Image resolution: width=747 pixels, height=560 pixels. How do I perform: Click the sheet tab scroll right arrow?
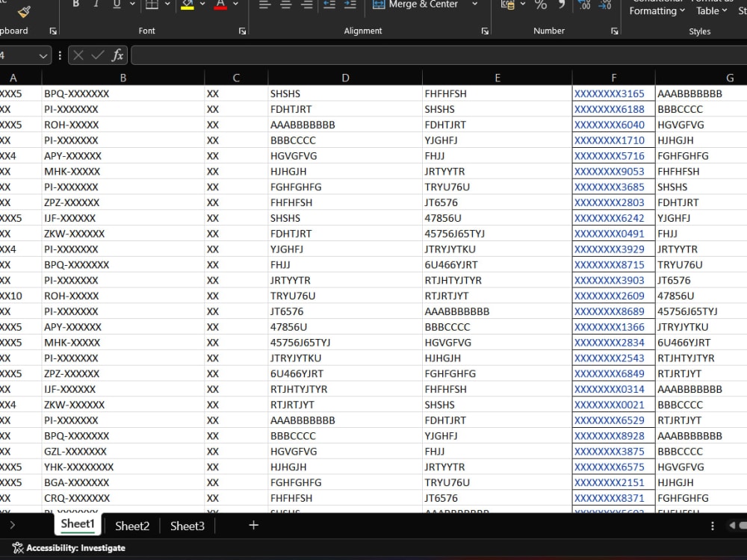[13, 525]
